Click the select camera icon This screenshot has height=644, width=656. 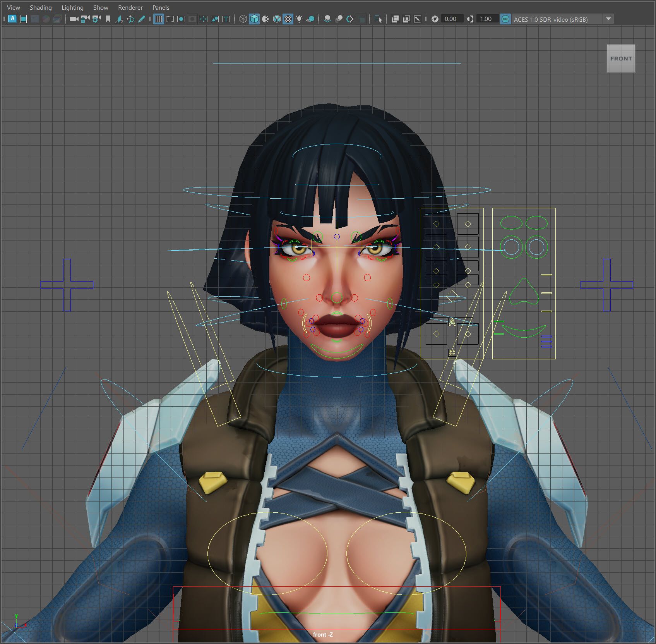(74, 19)
